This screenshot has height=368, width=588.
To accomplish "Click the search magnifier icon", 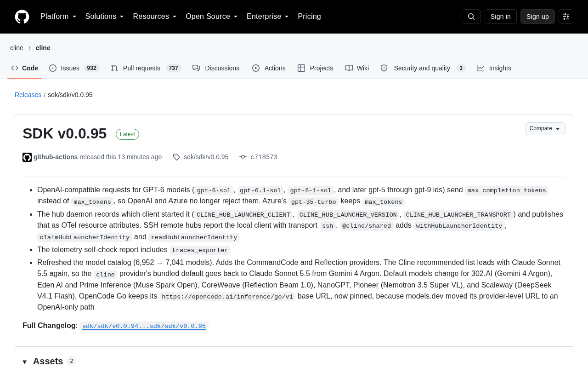I will [x=471, y=17].
